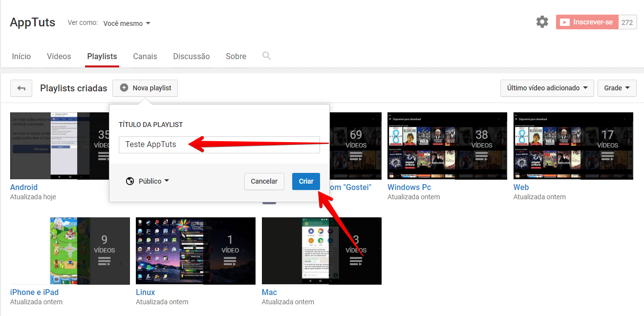This screenshot has height=316, width=644.
Task: Click the back arrow button beside Playlists criadas
Action: pos(21,88)
